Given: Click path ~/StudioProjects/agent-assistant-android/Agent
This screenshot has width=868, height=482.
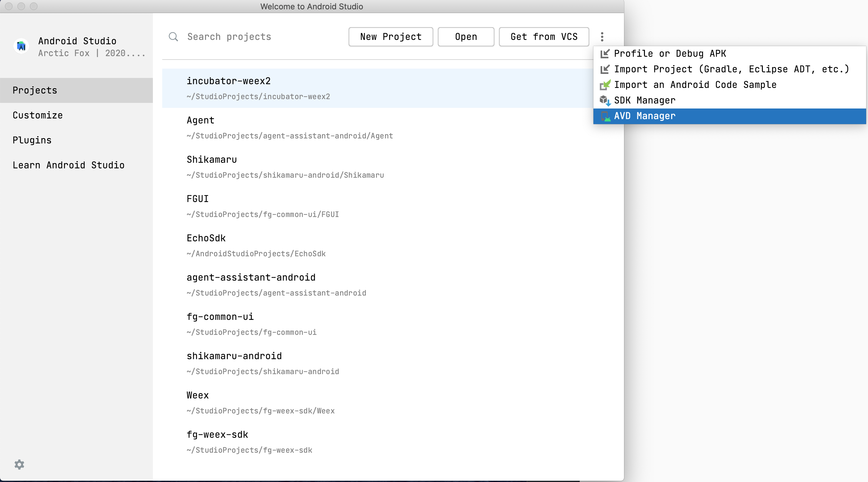Looking at the screenshot, I should [290, 136].
